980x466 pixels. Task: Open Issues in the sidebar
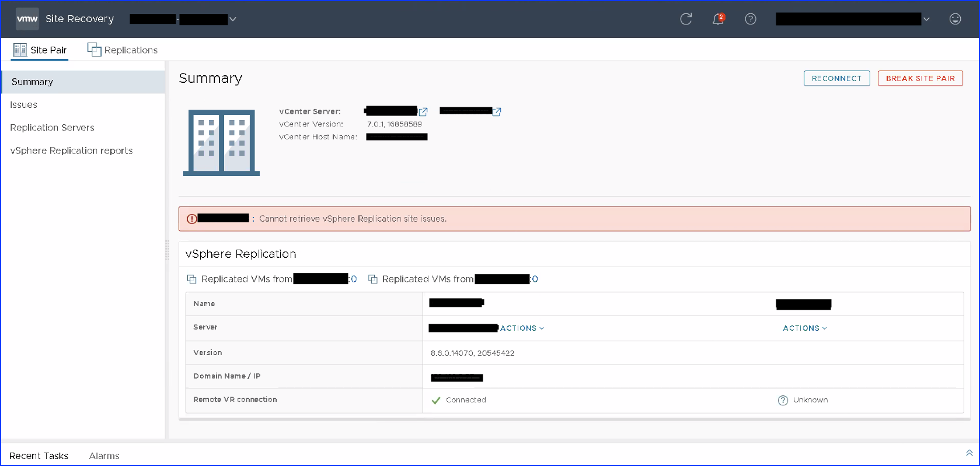[x=24, y=105]
